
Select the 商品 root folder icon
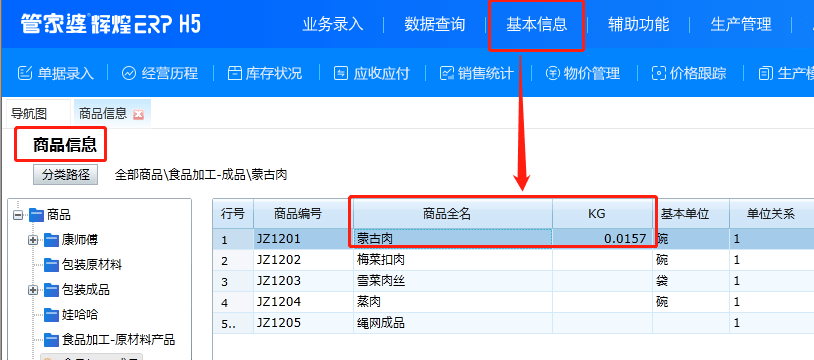[x=36, y=215]
